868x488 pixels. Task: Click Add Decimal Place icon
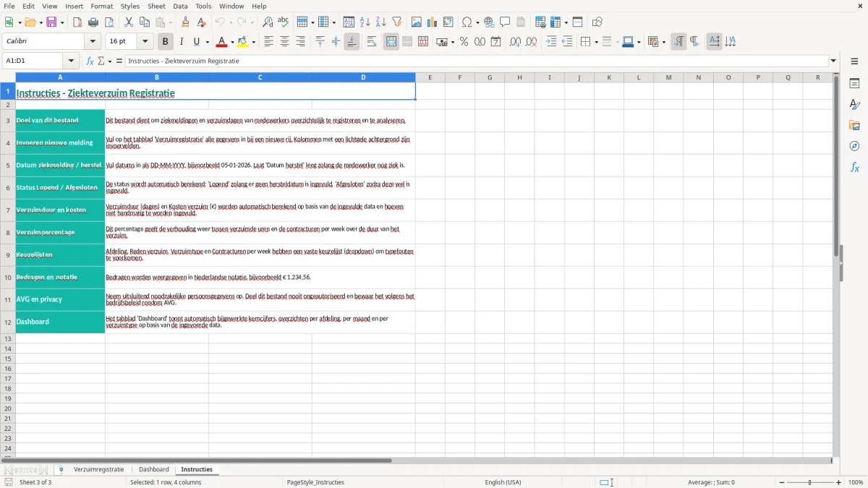pyautogui.click(x=515, y=42)
